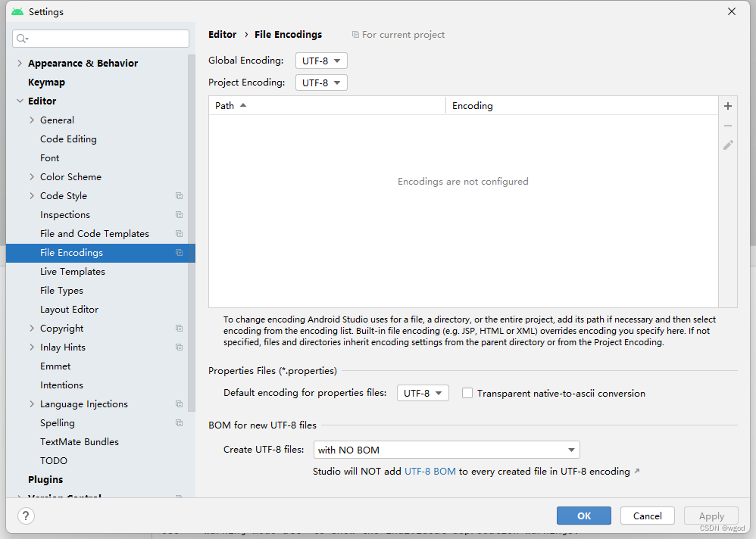Open the Project Encoding dropdown
The height and width of the screenshot is (539, 756).
tap(321, 83)
